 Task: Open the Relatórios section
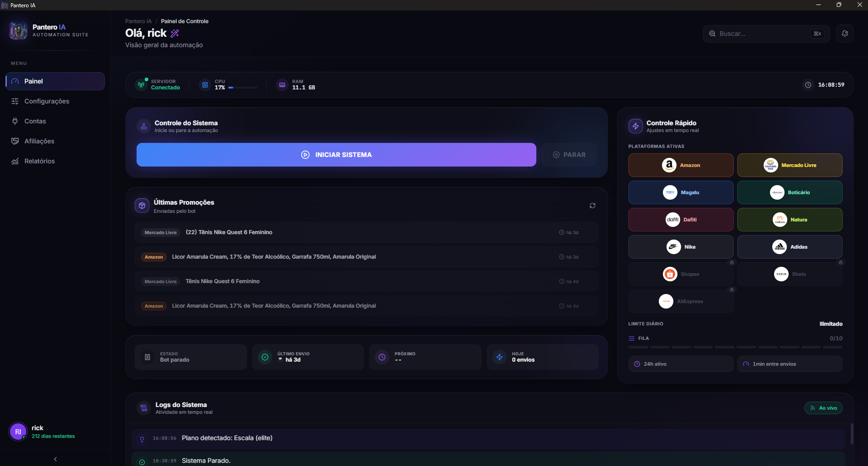pos(55,161)
